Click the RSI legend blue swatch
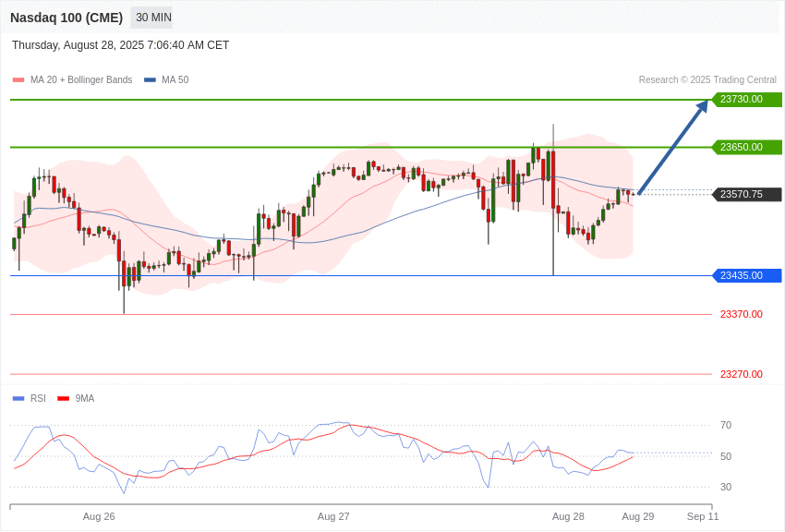This screenshot has height=532, width=785. point(18,398)
